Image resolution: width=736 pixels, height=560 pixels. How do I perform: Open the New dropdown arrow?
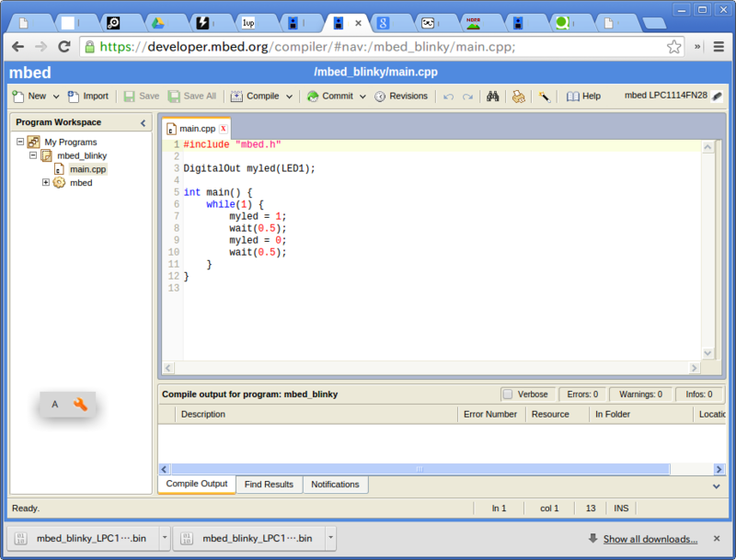[56, 97]
